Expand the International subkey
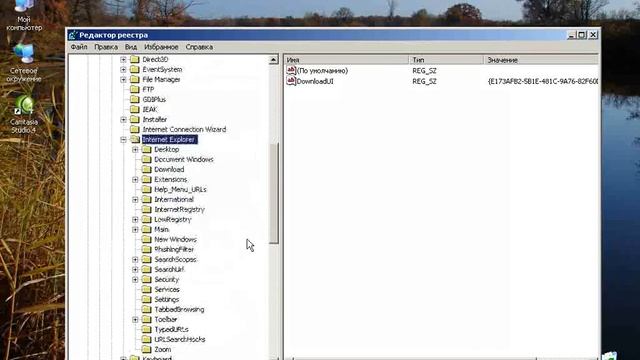The height and width of the screenshot is (360, 640). click(x=135, y=200)
